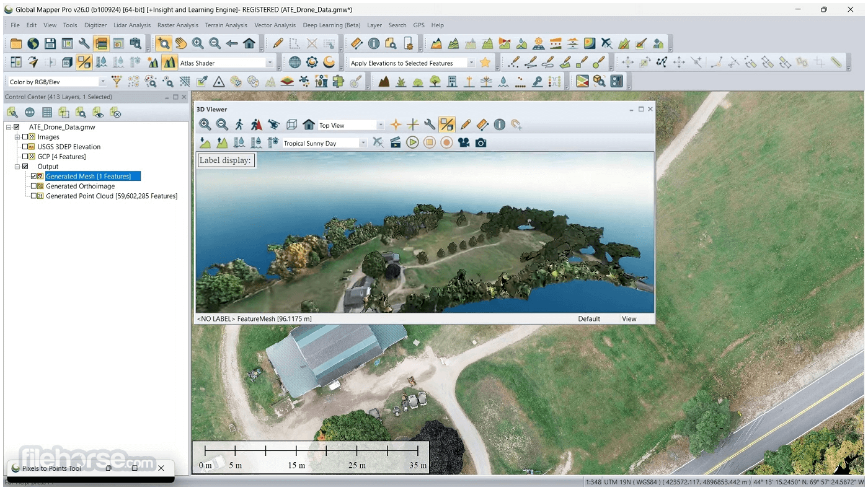Click the 3D Viewer measure ruler icon
The image size is (868, 490).
coord(482,125)
